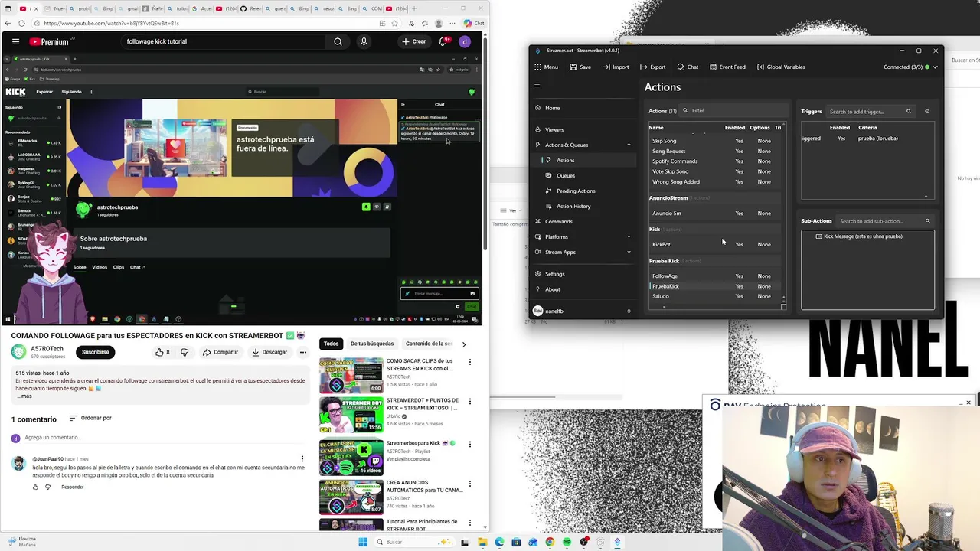The image size is (980, 551).
Task: Open YouTube guide hamburger menu
Action: click(15, 41)
